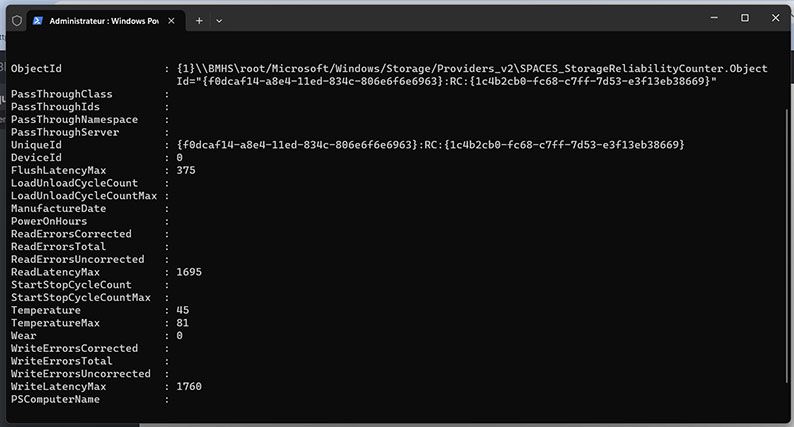The width and height of the screenshot is (794, 427).
Task: Click the PowerShell icon on the tab
Action: (x=37, y=21)
